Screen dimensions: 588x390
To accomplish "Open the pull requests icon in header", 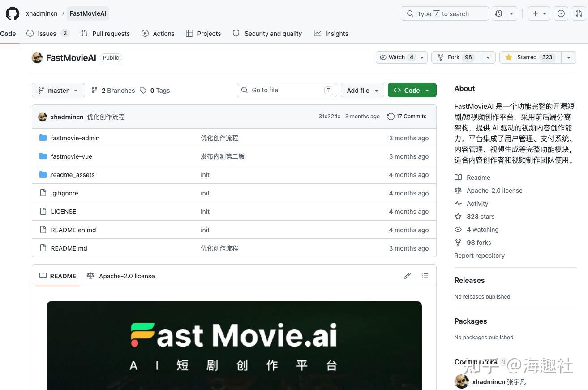I will pos(579,13).
